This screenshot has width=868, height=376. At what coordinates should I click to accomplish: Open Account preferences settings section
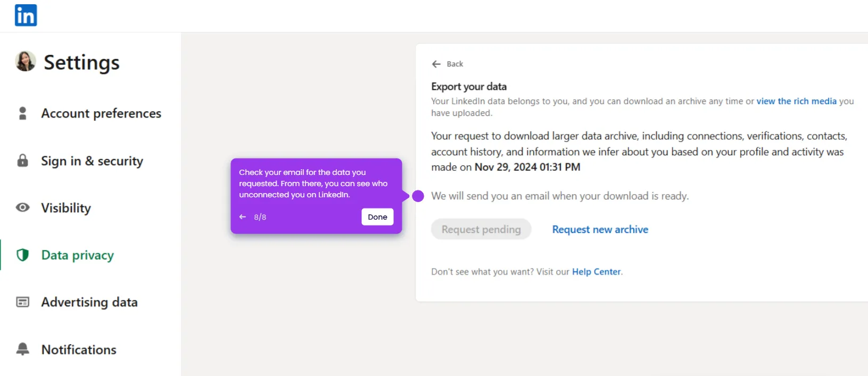point(101,113)
